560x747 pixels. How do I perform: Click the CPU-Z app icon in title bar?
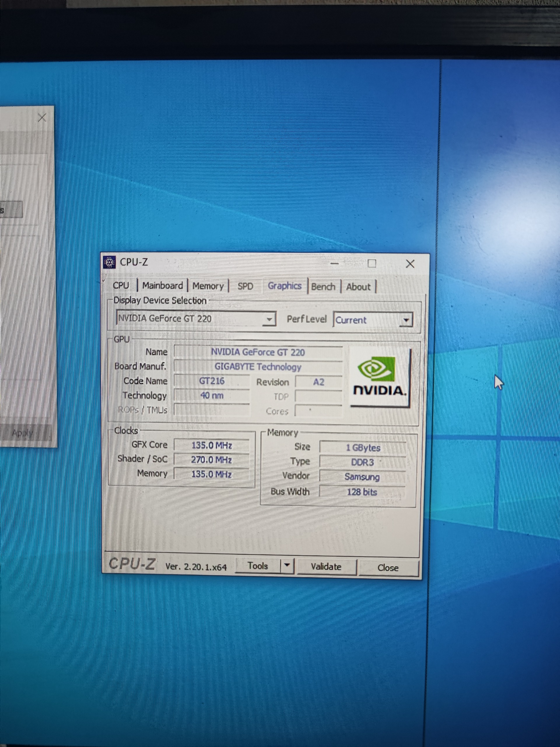click(109, 262)
